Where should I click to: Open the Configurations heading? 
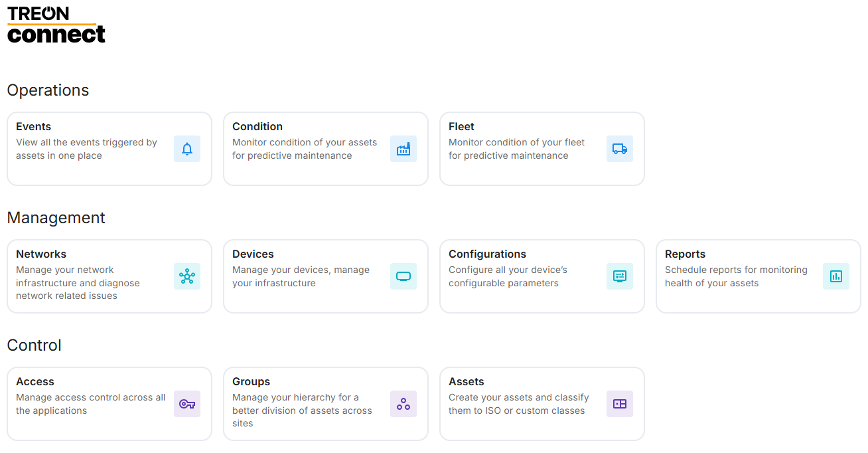[x=487, y=254]
